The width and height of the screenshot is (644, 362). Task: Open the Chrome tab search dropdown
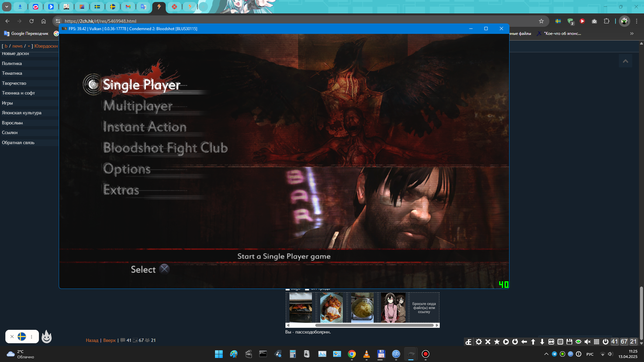click(x=6, y=6)
